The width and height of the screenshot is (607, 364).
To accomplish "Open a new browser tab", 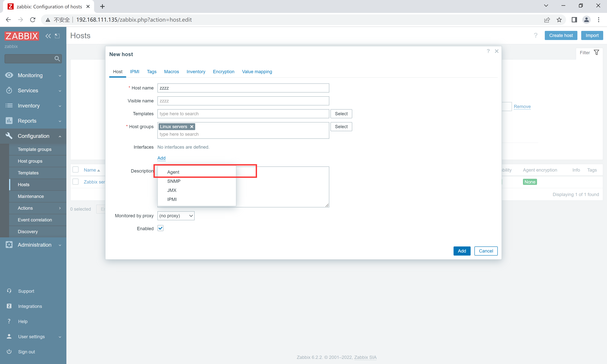I will coord(102,7).
